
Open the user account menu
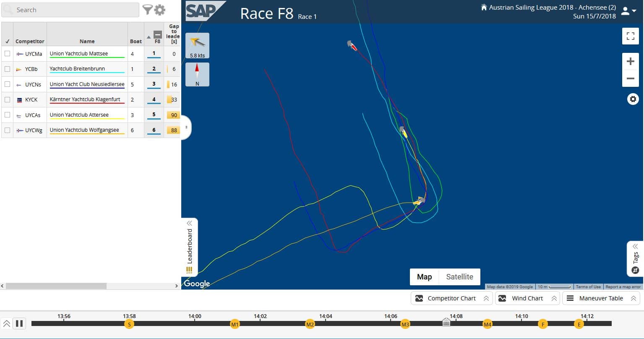[628, 11]
